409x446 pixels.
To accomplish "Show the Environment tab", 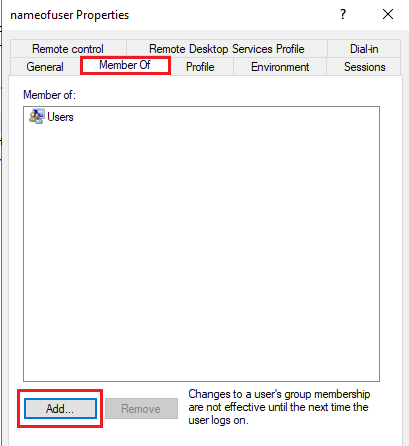I will [x=280, y=67].
